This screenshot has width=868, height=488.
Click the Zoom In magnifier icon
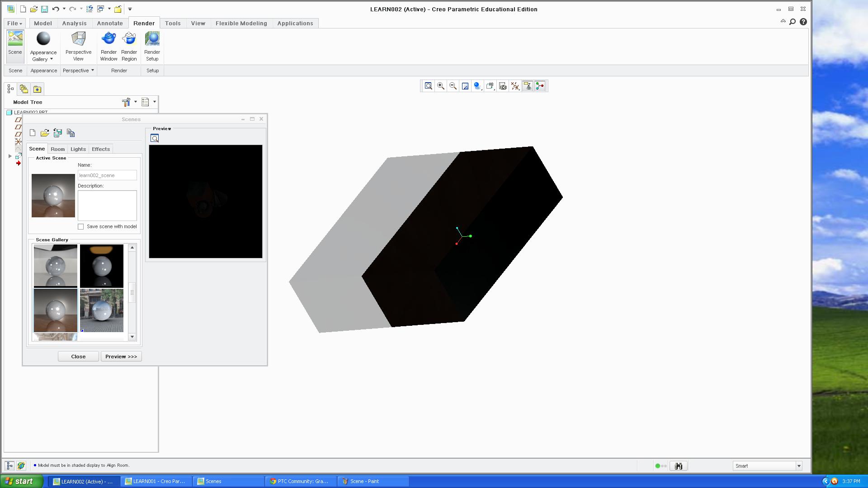click(x=440, y=86)
